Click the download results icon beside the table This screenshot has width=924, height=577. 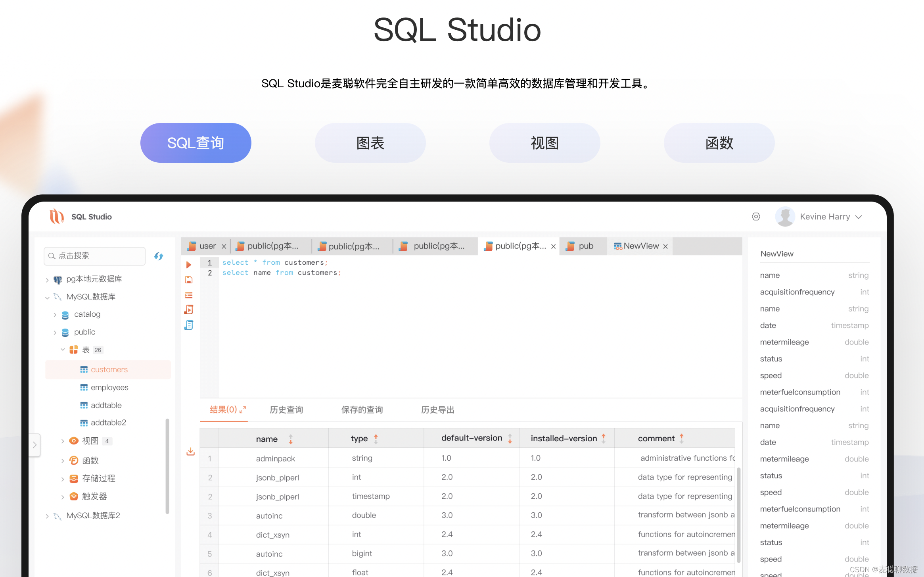tap(190, 452)
